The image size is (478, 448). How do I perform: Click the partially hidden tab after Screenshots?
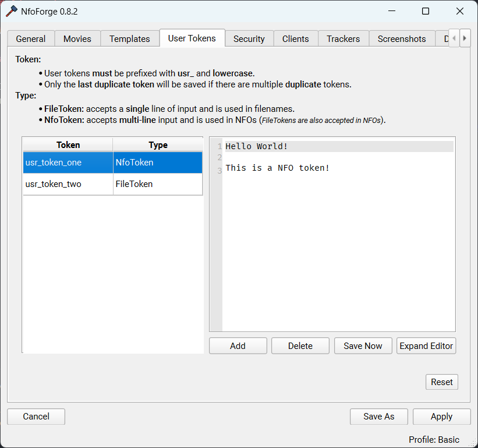pos(442,38)
